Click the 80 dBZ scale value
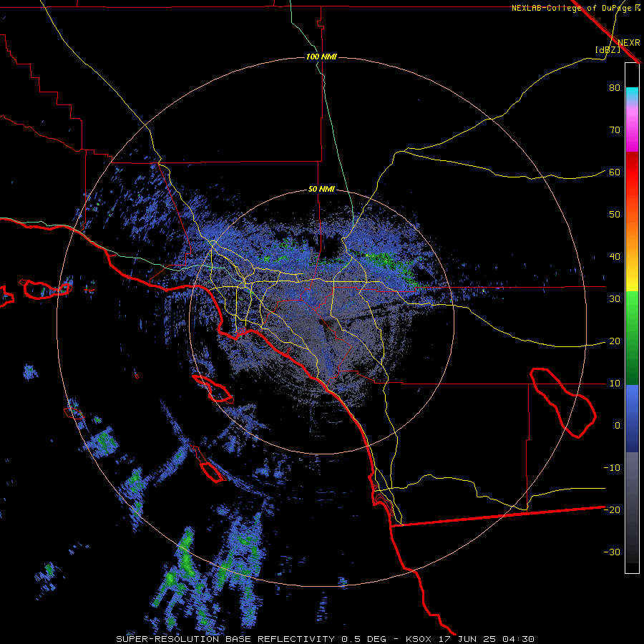This screenshot has width=644, height=644. click(615, 88)
